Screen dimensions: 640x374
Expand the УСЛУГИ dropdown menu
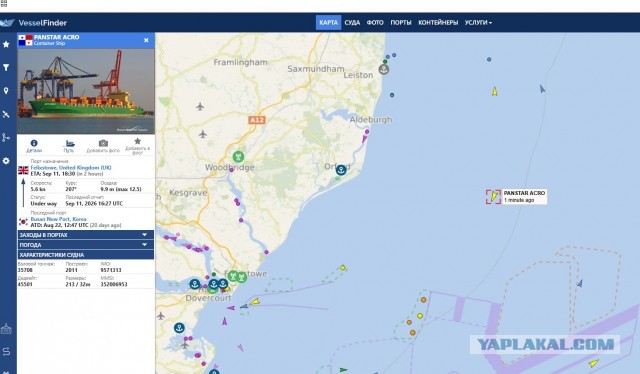coord(478,22)
